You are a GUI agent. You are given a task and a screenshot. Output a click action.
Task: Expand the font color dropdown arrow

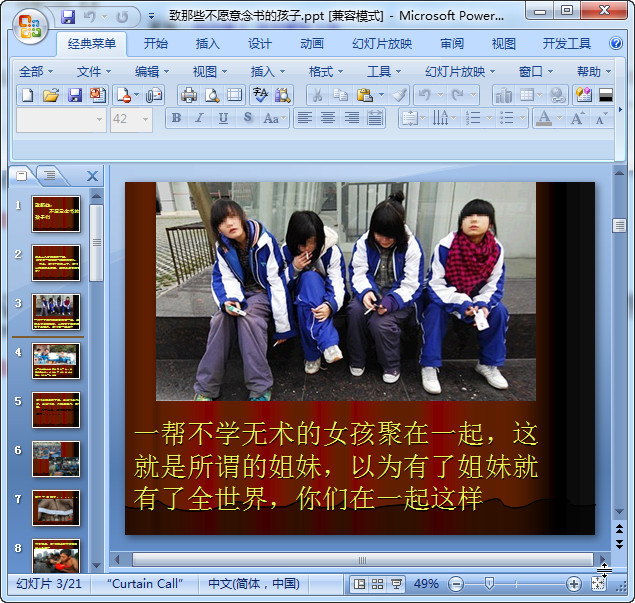559,118
